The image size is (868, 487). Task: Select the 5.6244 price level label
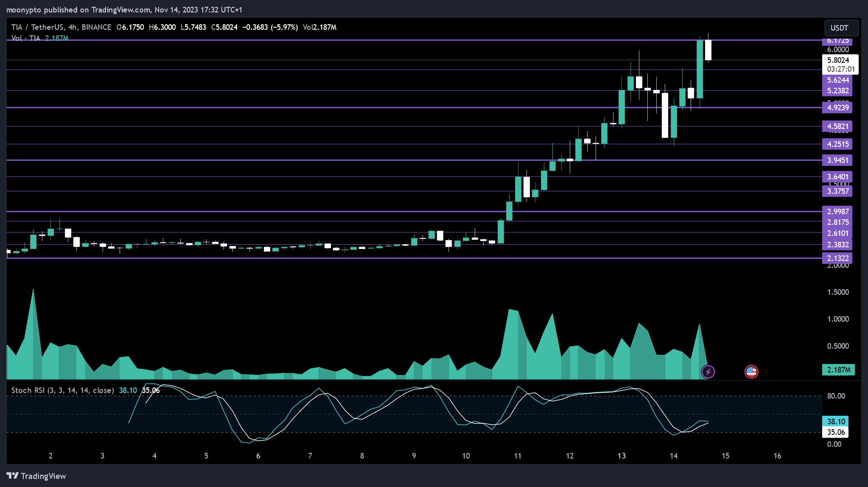point(837,80)
